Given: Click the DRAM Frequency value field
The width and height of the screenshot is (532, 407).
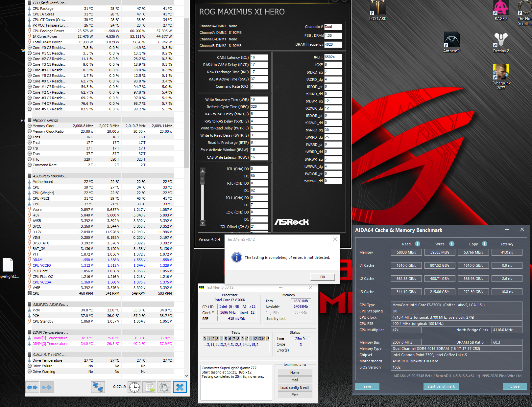Looking at the screenshot, I should pos(333,45).
